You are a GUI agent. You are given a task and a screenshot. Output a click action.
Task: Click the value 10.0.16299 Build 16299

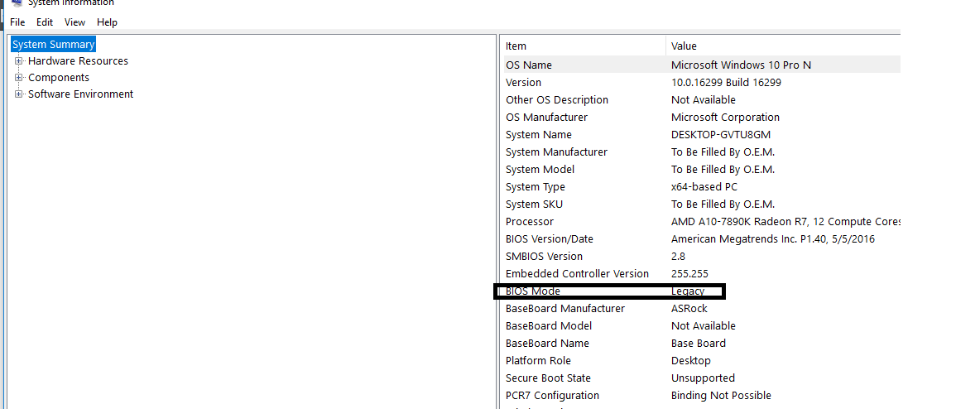pyautogui.click(x=726, y=83)
